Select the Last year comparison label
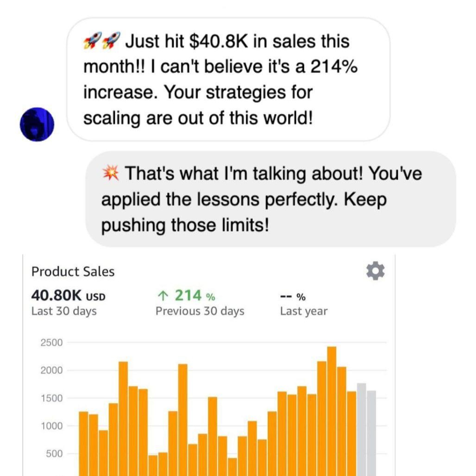This screenshot has height=476, width=476. 303,311
